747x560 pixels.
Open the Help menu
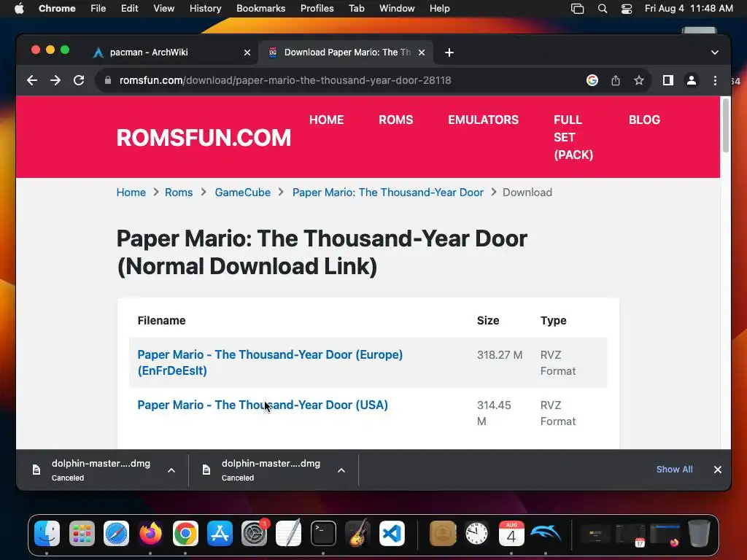coord(439,9)
